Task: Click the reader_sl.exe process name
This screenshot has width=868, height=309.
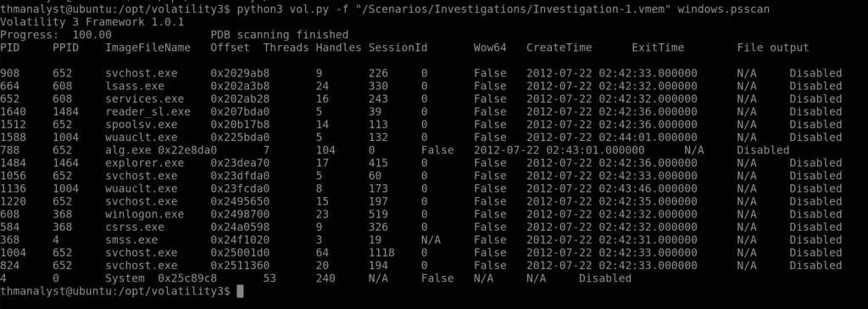Action: coord(147,111)
